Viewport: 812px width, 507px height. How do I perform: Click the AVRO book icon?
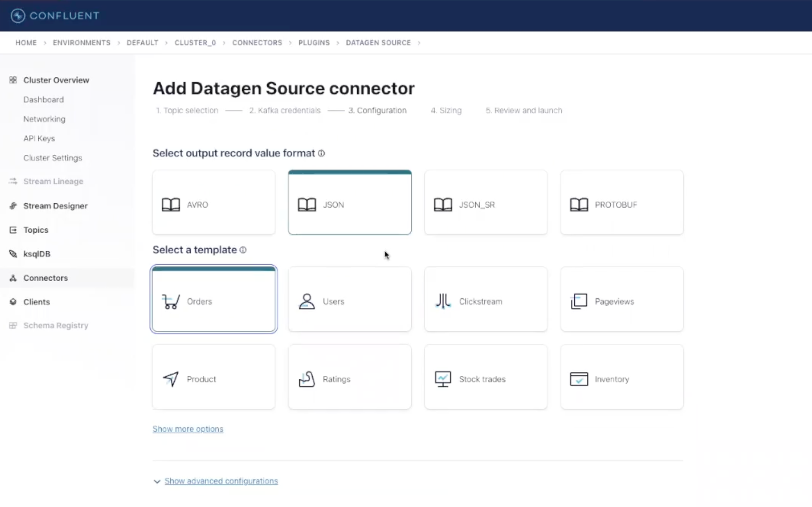[171, 205]
